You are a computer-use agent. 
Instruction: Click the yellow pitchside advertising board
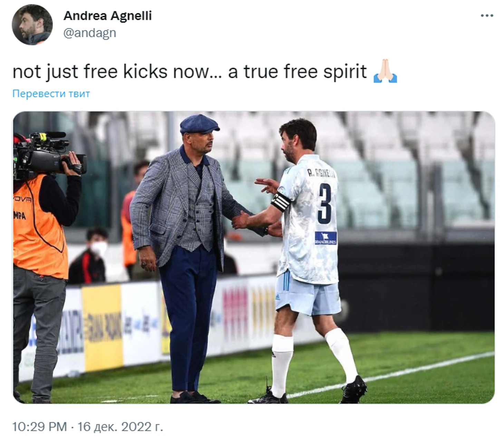pyautogui.click(x=102, y=326)
